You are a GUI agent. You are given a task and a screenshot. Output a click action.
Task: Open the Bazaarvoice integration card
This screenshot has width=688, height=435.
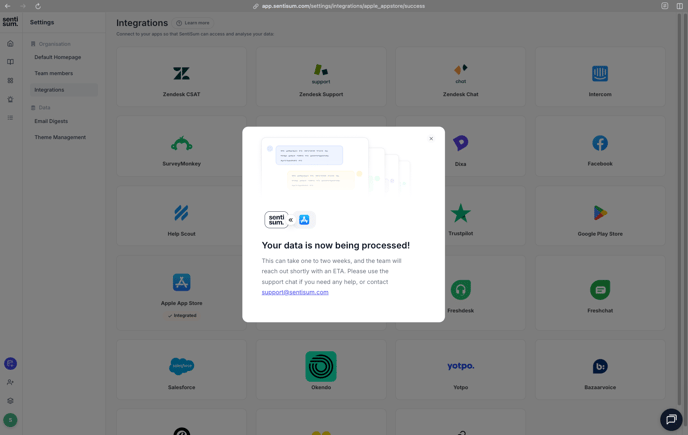600,370
